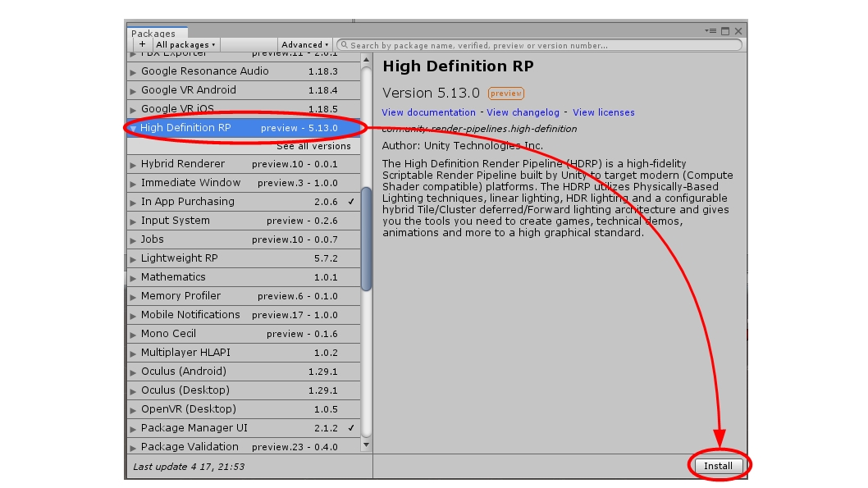Open View changelog link

pyautogui.click(x=523, y=112)
